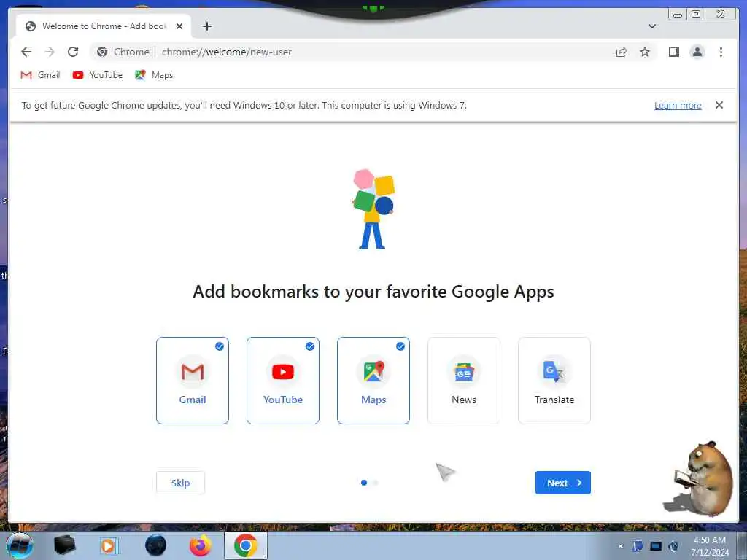The height and width of the screenshot is (560, 747).
Task: Close the Welcome to Chrome tab
Action: coord(179,26)
